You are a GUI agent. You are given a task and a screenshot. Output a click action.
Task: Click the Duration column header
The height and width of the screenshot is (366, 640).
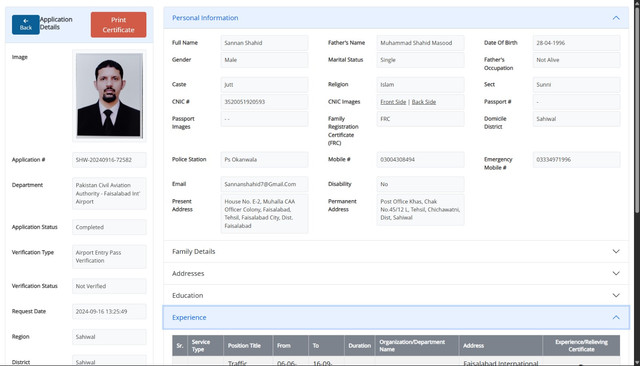tap(360, 346)
